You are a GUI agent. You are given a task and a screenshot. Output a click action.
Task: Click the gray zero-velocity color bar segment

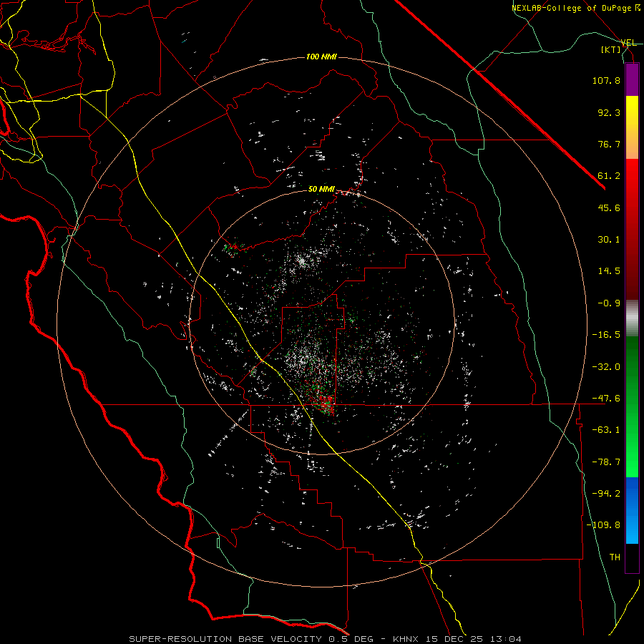632,318
